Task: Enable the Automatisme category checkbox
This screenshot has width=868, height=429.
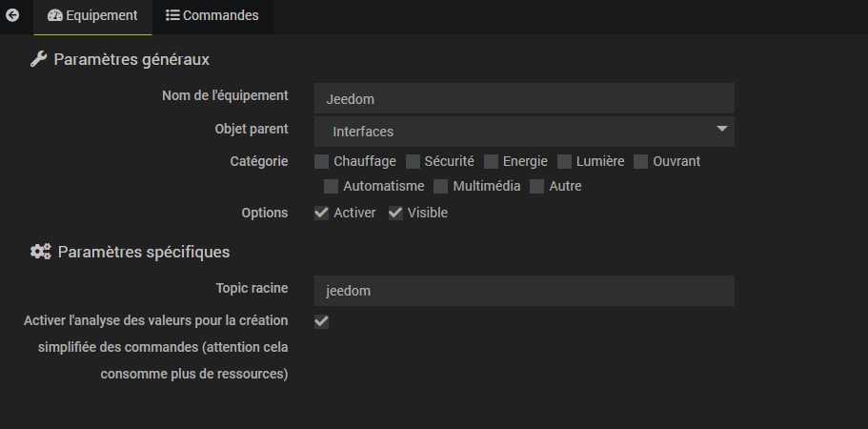Action: (331, 187)
